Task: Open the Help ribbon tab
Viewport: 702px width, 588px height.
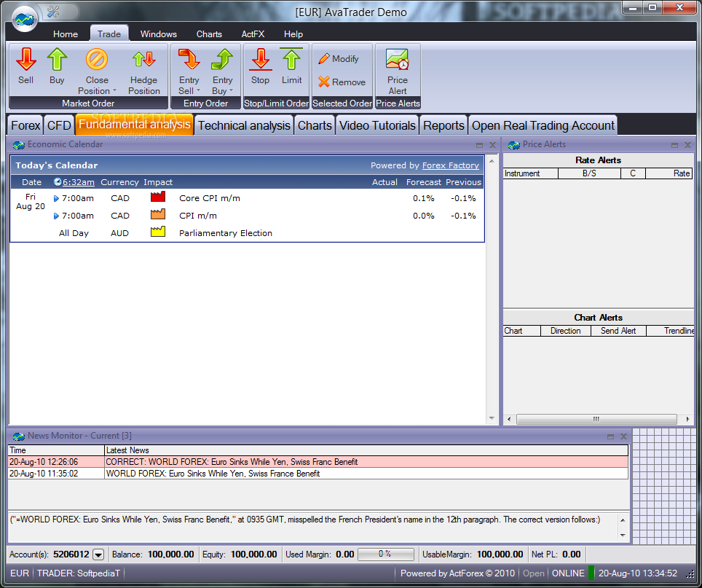Action: (x=293, y=34)
